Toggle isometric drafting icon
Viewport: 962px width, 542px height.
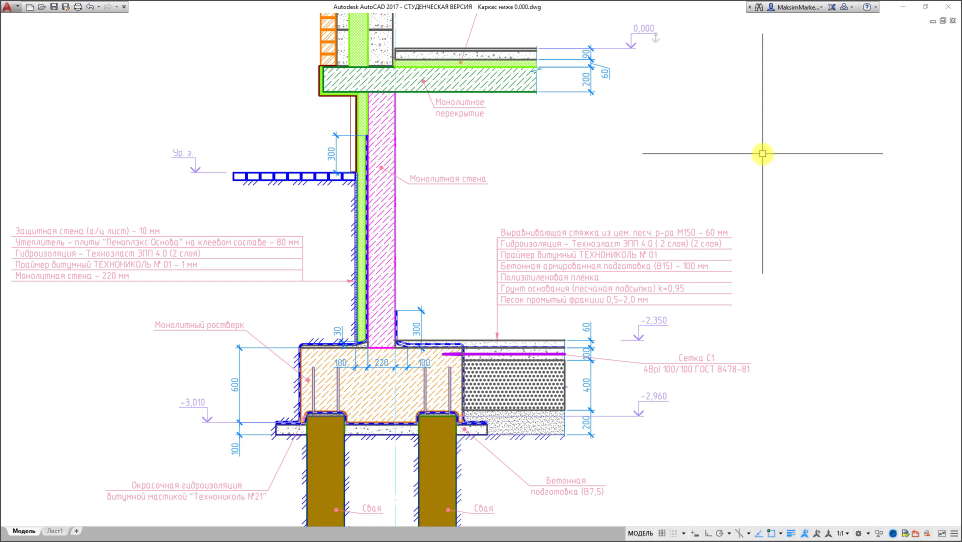739,533
